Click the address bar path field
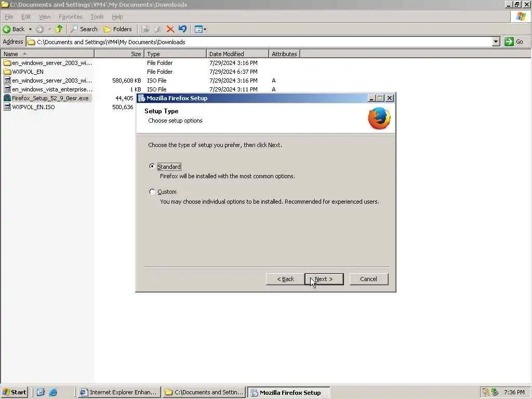The image size is (532, 399). click(260, 42)
